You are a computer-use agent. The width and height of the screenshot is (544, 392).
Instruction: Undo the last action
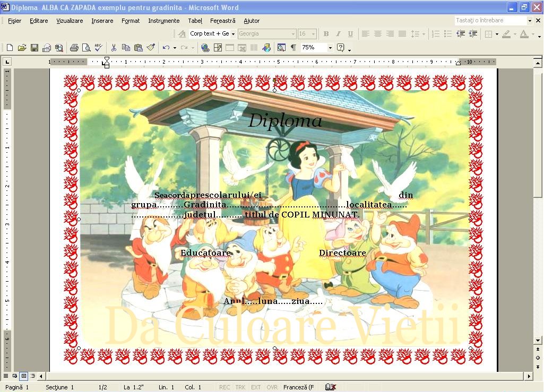(x=166, y=48)
